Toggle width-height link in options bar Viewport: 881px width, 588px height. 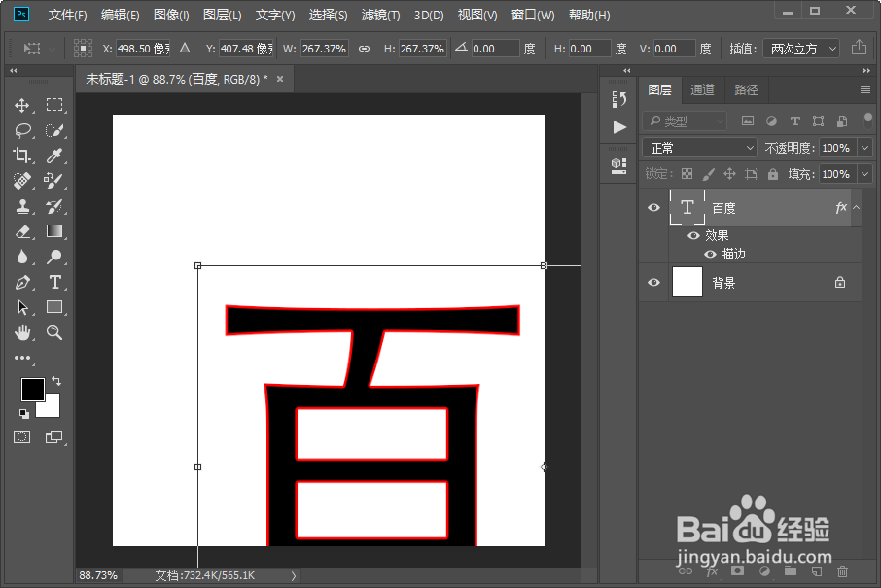(364, 49)
